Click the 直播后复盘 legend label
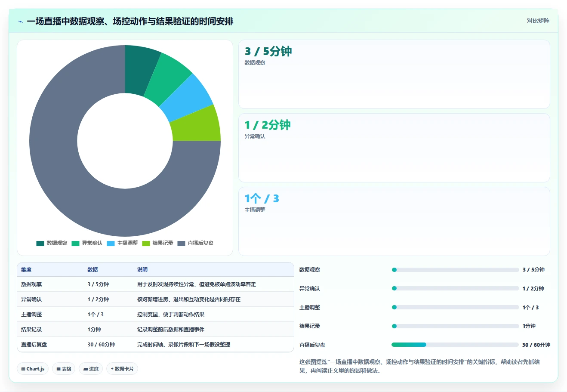567x392 pixels. click(200, 243)
